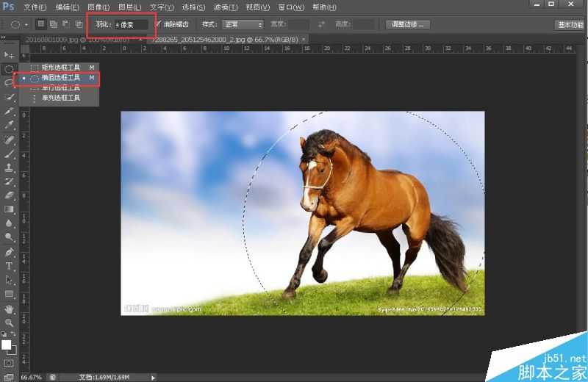
Task: Select the Horizontal Type tool
Action: click(9, 266)
